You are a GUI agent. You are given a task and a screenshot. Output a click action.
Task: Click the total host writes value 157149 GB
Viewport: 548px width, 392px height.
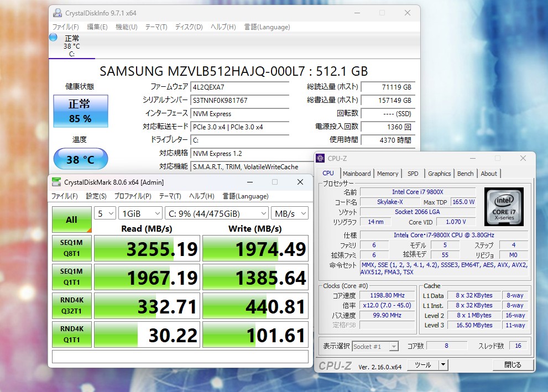[388, 100]
